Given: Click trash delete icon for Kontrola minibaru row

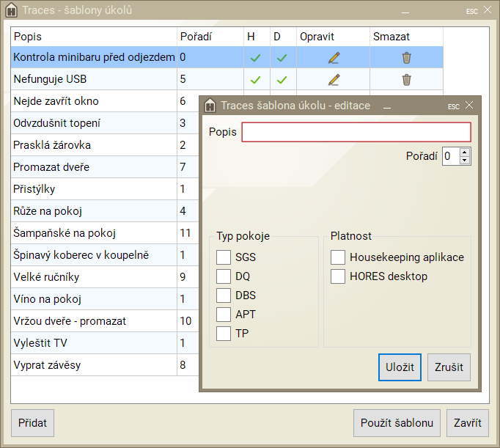Looking at the screenshot, I should coord(406,57).
